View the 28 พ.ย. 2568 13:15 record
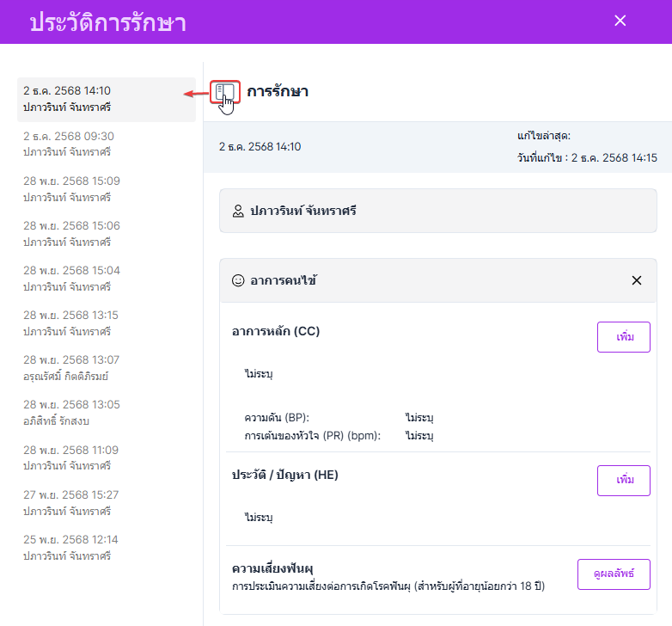The height and width of the screenshot is (626, 672). click(107, 323)
